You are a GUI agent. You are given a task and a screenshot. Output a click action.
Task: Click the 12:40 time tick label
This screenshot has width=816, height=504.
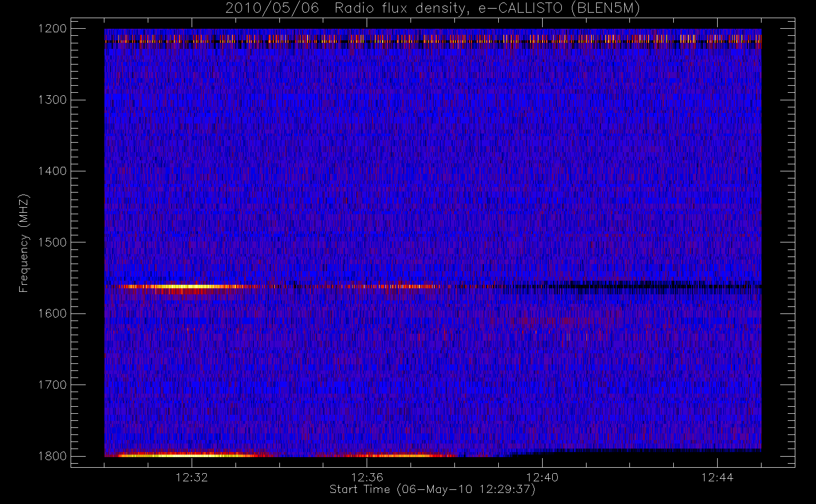click(542, 477)
